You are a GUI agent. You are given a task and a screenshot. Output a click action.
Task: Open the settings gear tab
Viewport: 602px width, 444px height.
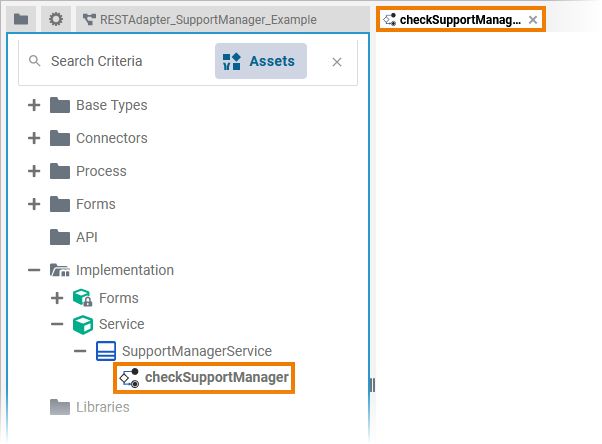(56, 19)
